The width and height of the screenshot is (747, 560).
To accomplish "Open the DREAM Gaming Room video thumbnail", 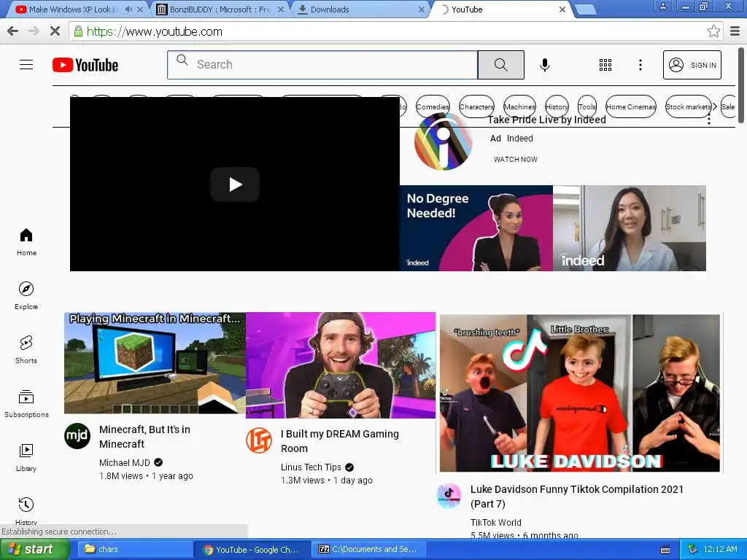I will [x=341, y=365].
